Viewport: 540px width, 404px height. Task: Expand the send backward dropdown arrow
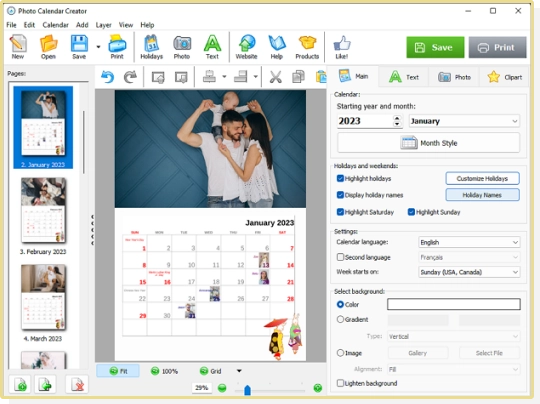tap(255, 76)
